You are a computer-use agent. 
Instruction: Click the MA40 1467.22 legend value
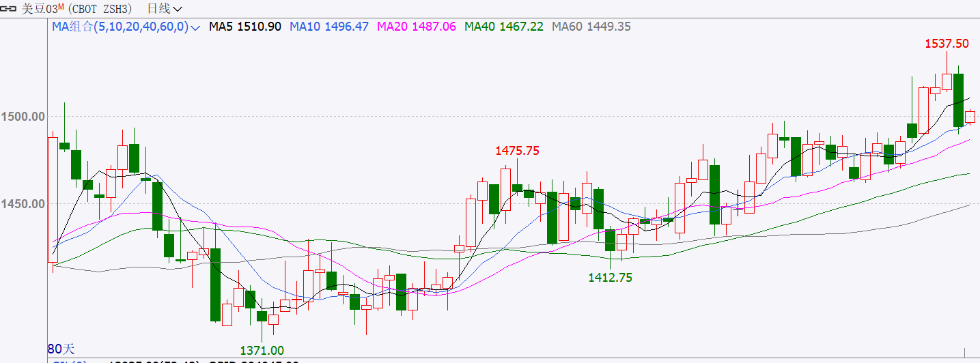(x=504, y=27)
